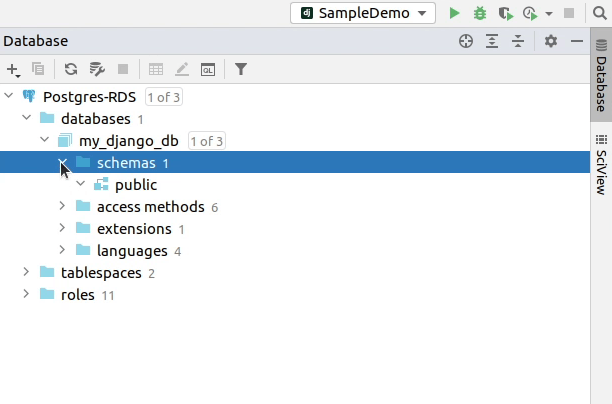
Task: Open the query console icon
Action: click(x=208, y=69)
